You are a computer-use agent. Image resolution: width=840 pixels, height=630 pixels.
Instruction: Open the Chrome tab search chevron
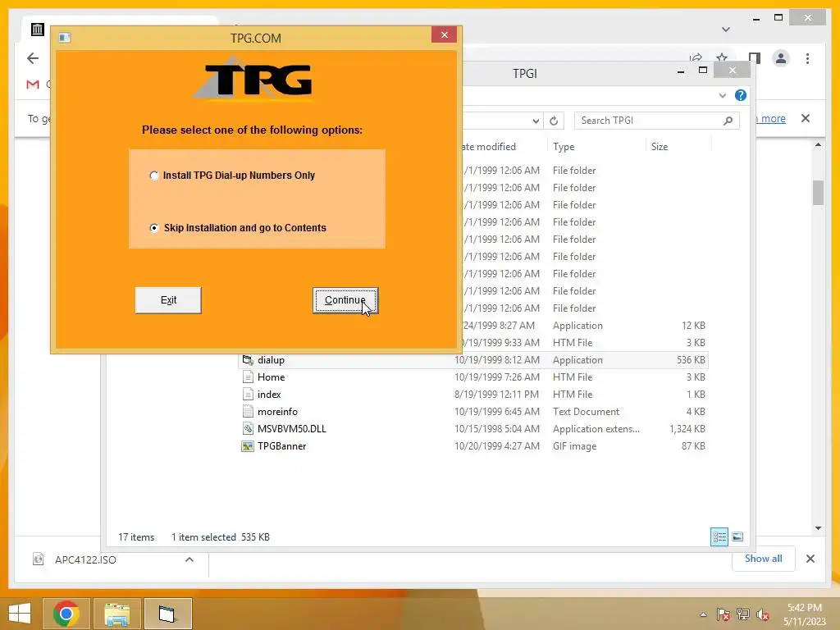click(x=726, y=30)
